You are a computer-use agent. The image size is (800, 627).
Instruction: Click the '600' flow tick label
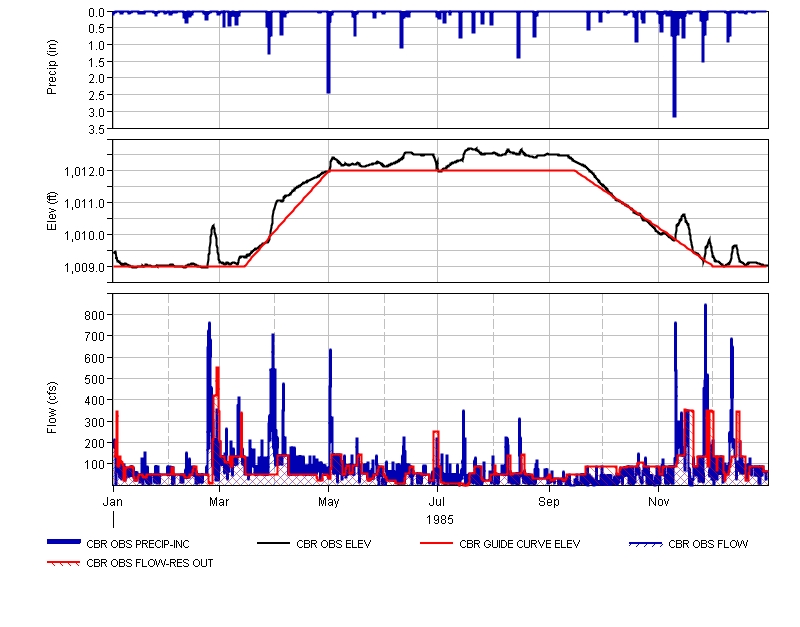[x=95, y=358]
